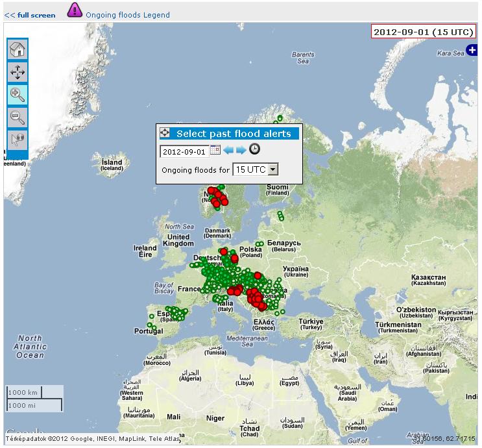Click the 1000 km scale bar
This screenshot has height=448, width=482.
[x=24, y=392]
